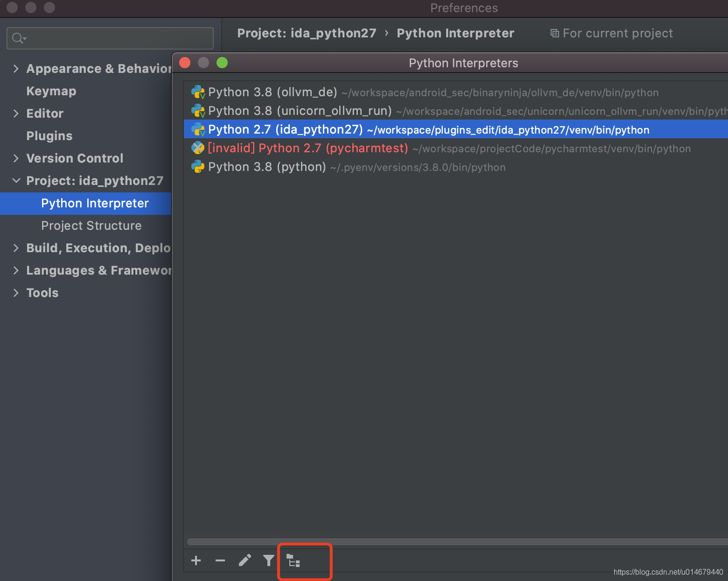This screenshot has width=728, height=581.
Task: Click the search magnifier icon in Preferences
Action: point(19,38)
